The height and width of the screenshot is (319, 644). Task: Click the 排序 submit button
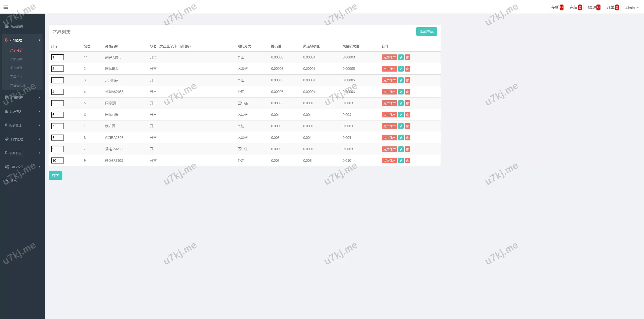[x=55, y=175]
